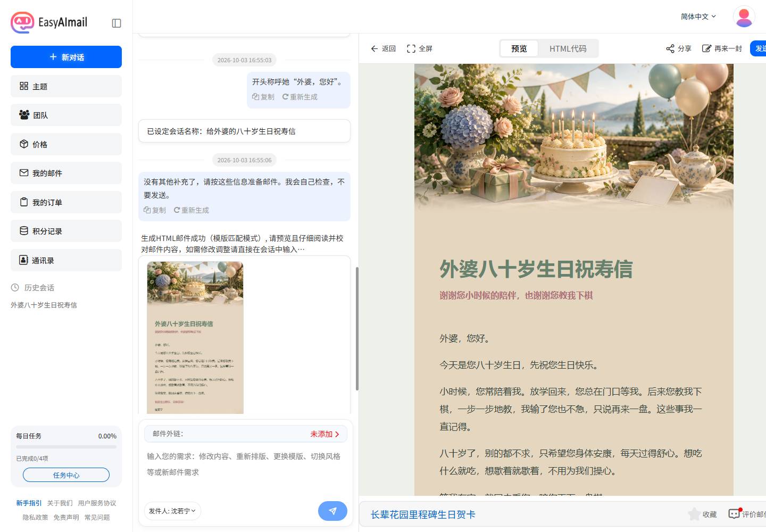Open the 任务中心 button
The height and width of the screenshot is (532, 766).
tap(66, 475)
